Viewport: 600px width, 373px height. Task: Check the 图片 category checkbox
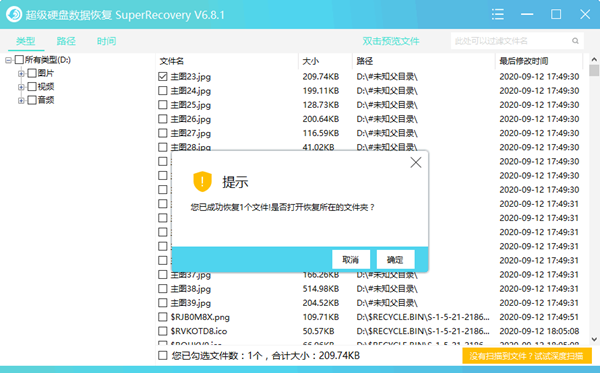32,73
